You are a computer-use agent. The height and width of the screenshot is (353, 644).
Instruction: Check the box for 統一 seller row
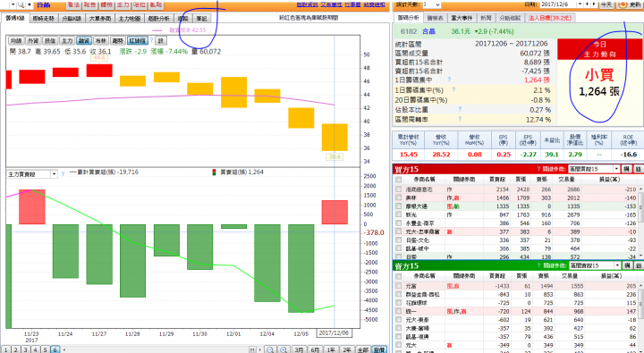(398, 312)
